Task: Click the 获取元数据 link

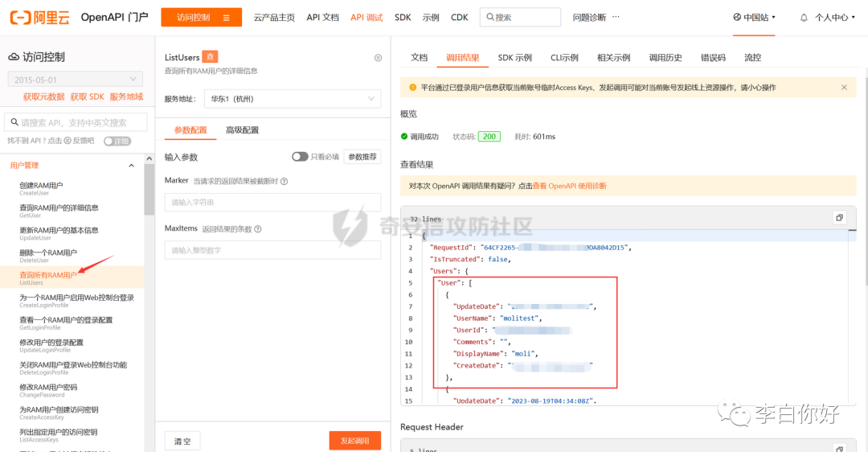Action: tap(43, 97)
